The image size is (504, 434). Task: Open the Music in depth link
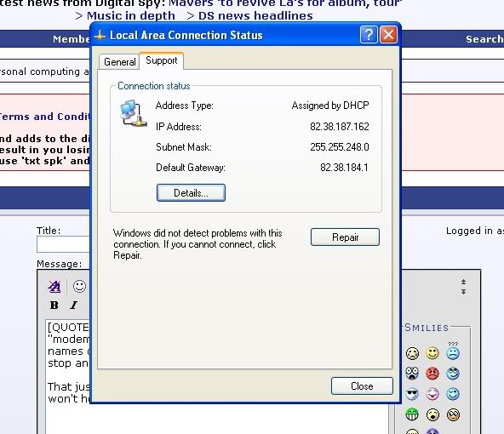pyautogui.click(x=131, y=15)
